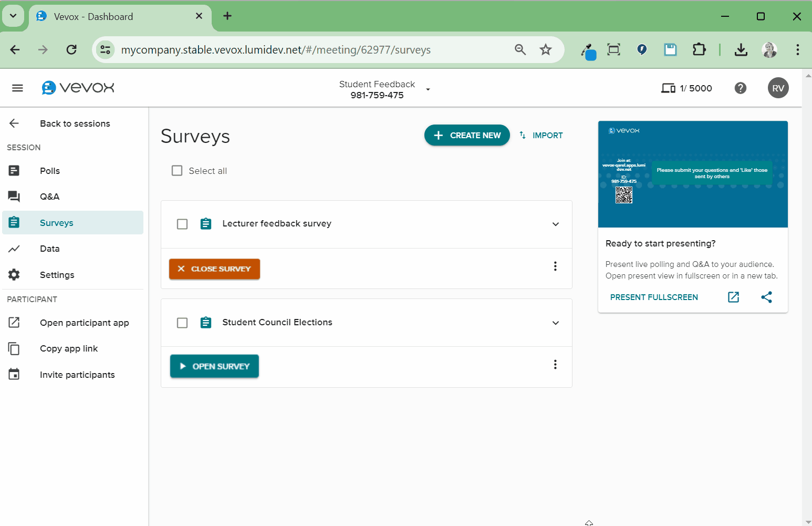Click the Settings gear icon
The width and height of the screenshot is (812, 526).
[14, 274]
